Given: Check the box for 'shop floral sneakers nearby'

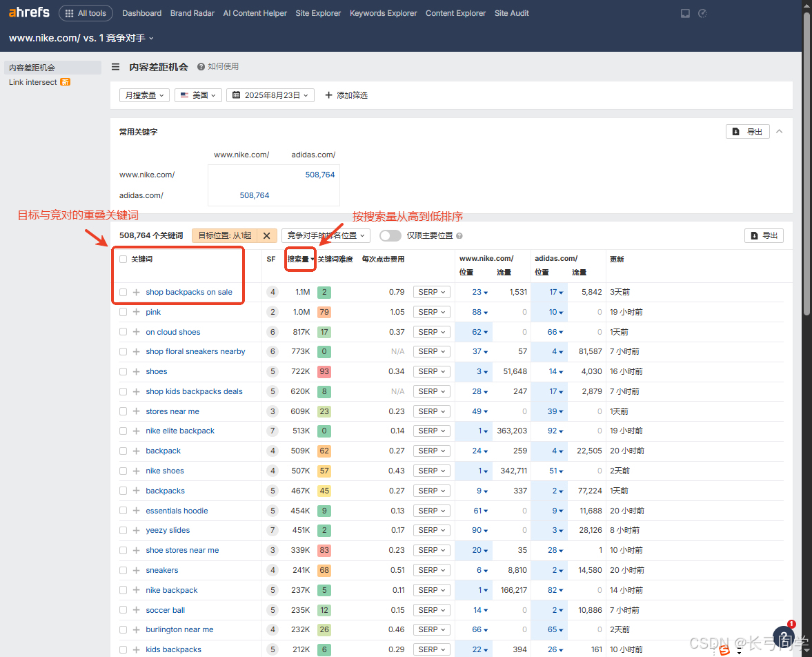Looking at the screenshot, I should 123,352.
